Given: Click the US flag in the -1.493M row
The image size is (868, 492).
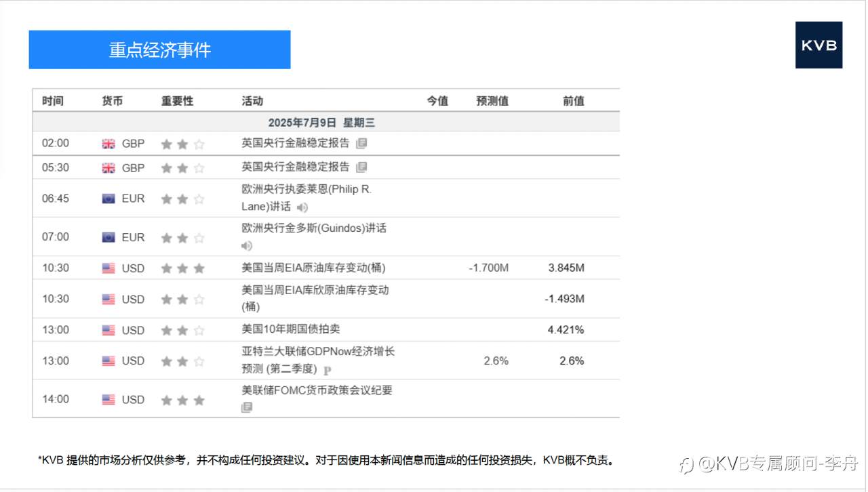Looking at the screenshot, I should (108, 299).
